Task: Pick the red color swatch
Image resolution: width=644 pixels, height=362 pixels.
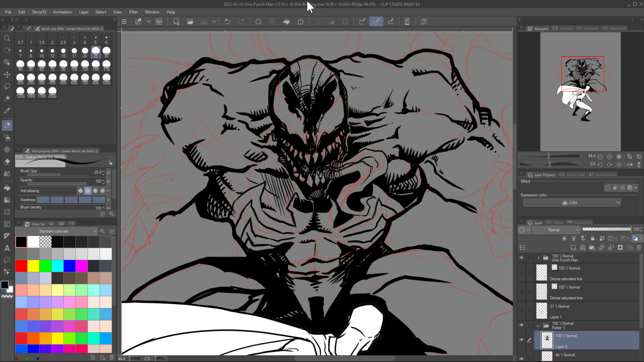Action: coord(21,266)
